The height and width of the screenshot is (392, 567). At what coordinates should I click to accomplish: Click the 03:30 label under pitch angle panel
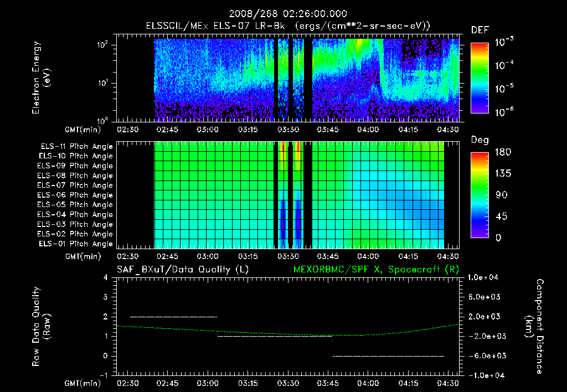pyautogui.click(x=288, y=256)
